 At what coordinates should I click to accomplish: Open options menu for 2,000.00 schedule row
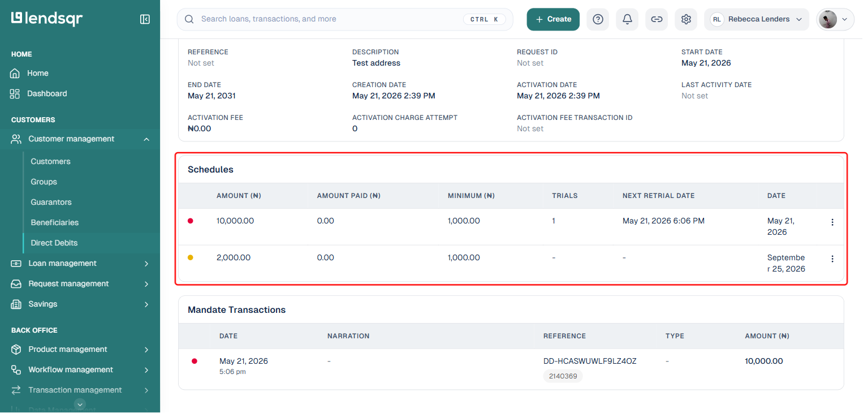point(832,259)
